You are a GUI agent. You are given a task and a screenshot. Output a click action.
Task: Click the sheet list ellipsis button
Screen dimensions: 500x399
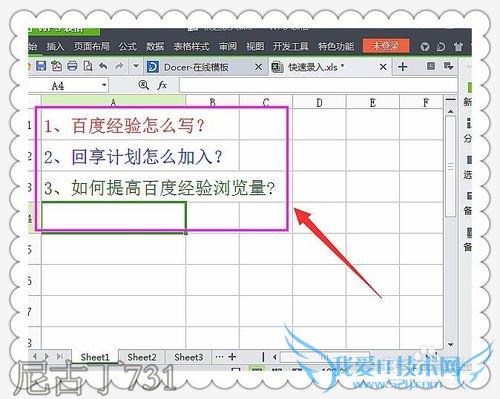(x=219, y=357)
